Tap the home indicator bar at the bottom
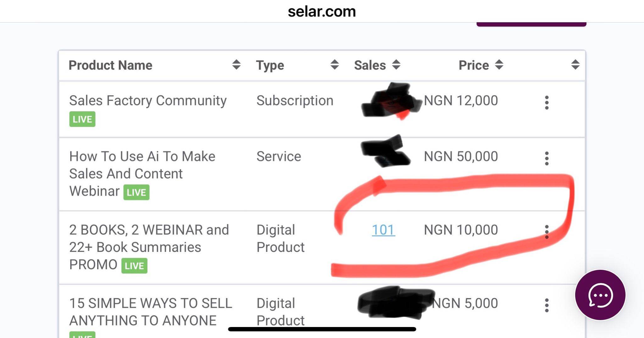 coord(322,329)
